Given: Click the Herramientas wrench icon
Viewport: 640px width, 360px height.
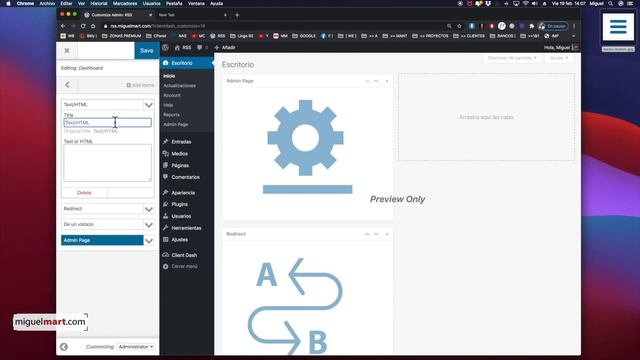Looking at the screenshot, I should [x=165, y=228].
